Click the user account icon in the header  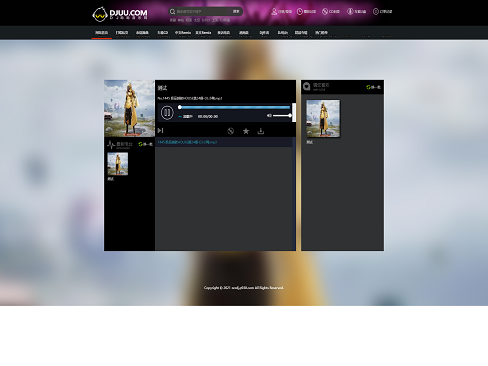click(274, 12)
